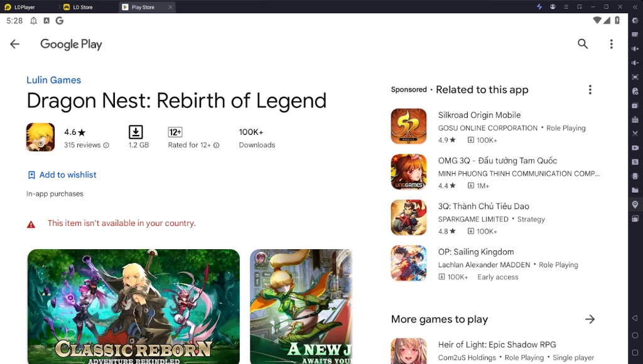Open keyboard mapping in the LDPlayer sidebar
The height and width of the screenshot is (364, 643).
635,35
